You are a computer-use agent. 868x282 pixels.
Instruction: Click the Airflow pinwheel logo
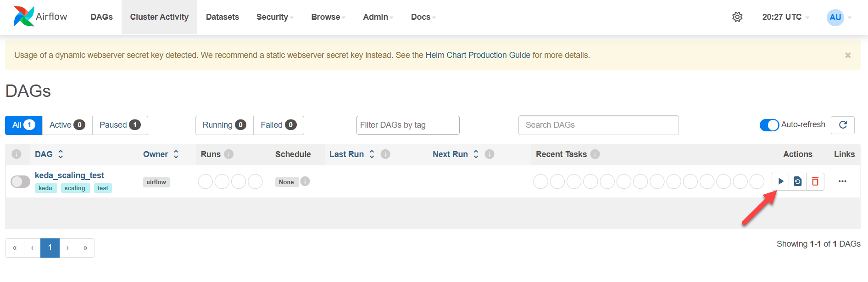click(x=24, y=17)
